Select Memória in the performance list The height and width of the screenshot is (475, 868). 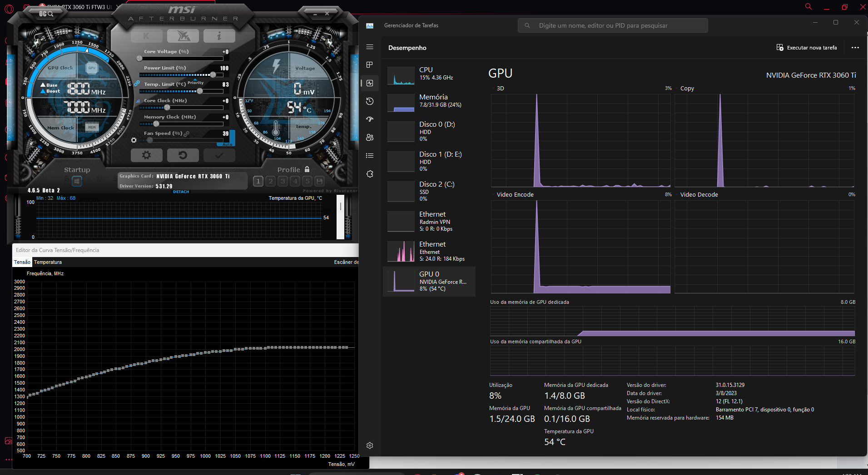429,102
